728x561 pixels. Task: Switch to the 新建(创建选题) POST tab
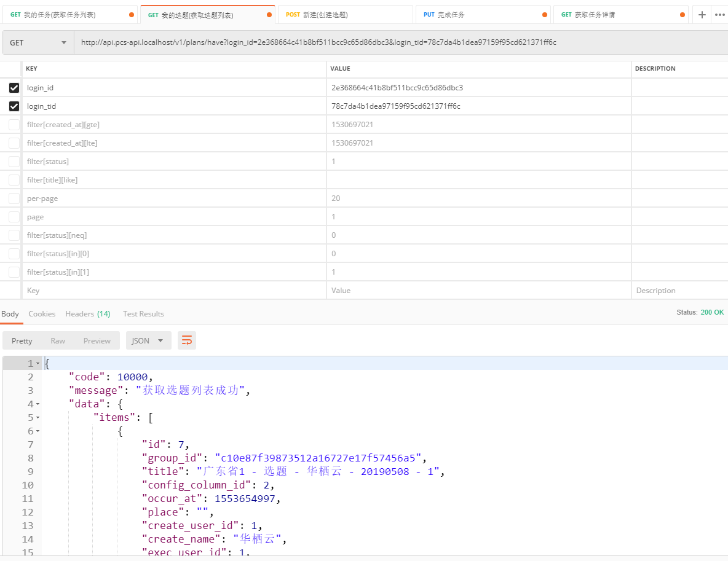pos(344,15)
